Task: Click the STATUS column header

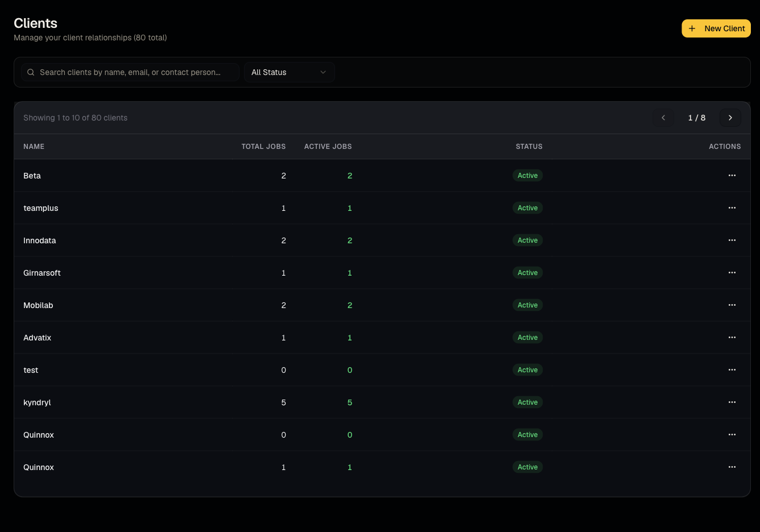Action: 529,147
